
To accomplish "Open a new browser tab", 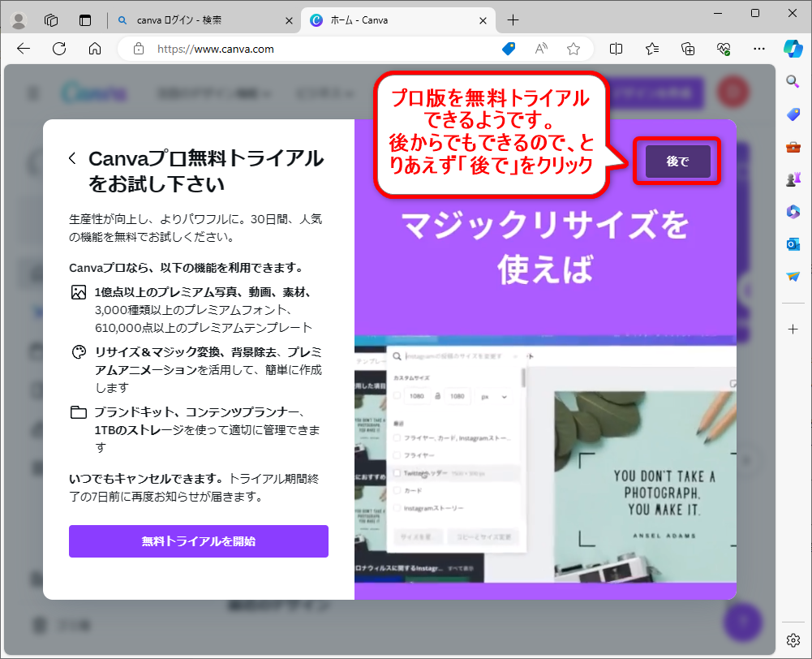I will [513, 20].
